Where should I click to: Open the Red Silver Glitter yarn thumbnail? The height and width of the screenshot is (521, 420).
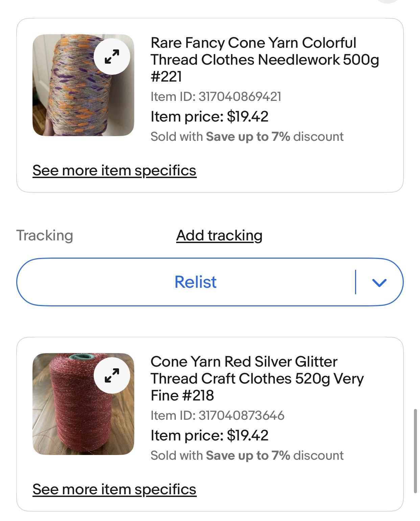83,404
